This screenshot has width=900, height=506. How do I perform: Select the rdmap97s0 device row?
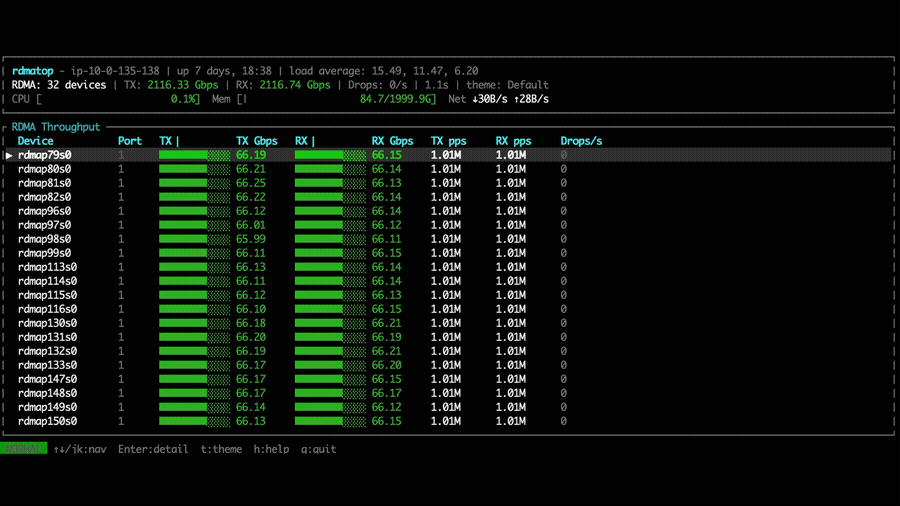448,225
